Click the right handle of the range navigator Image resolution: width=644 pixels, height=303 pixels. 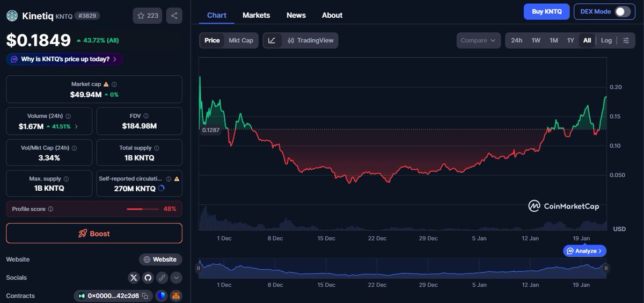tap(606, 268)
